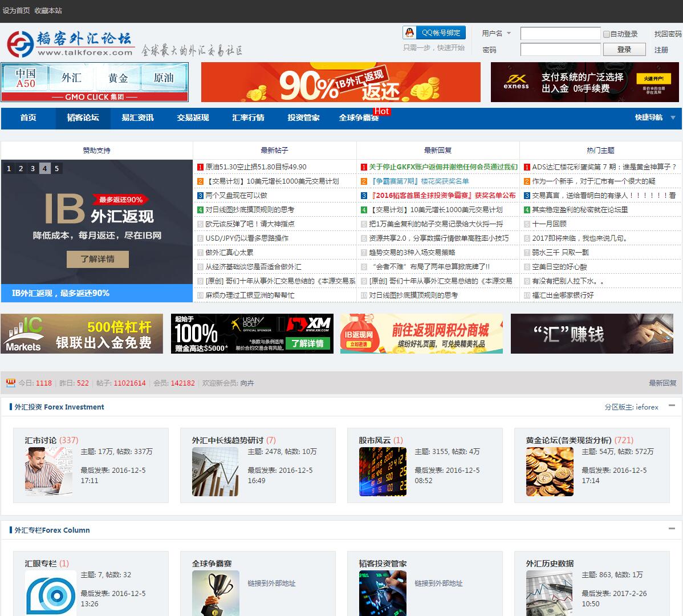Click IB外汇返现，最多返还90% caption

tap(60, 293)
